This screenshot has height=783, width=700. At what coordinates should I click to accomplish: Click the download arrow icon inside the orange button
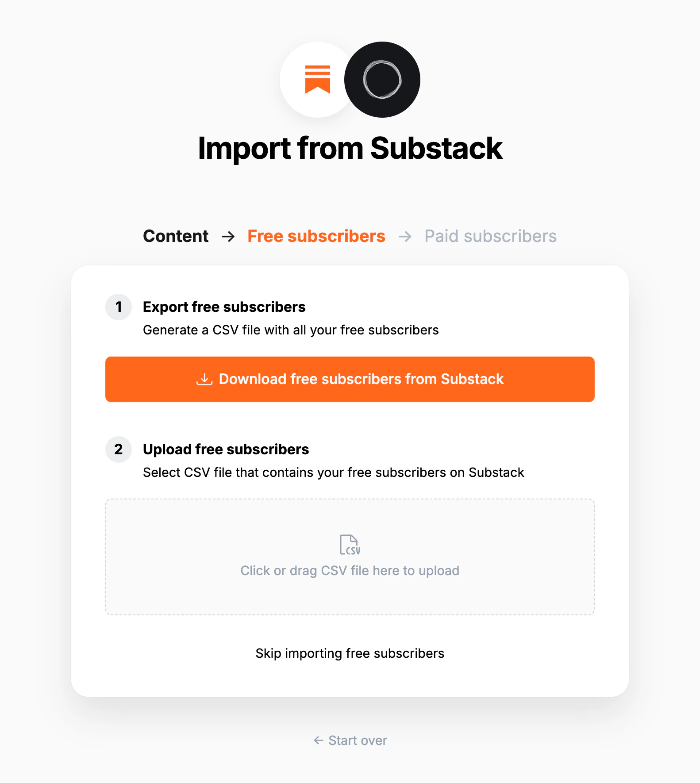point(204,379)
